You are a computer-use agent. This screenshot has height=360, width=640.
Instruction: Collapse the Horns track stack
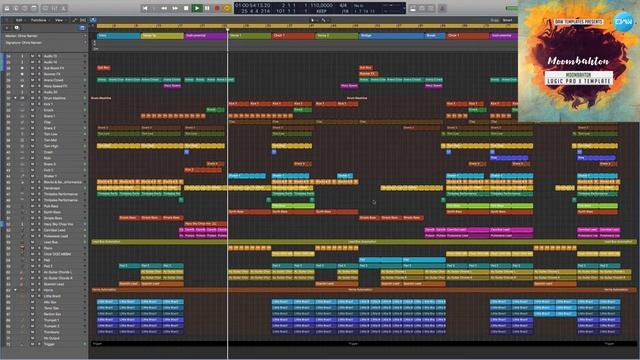point(16,290)
